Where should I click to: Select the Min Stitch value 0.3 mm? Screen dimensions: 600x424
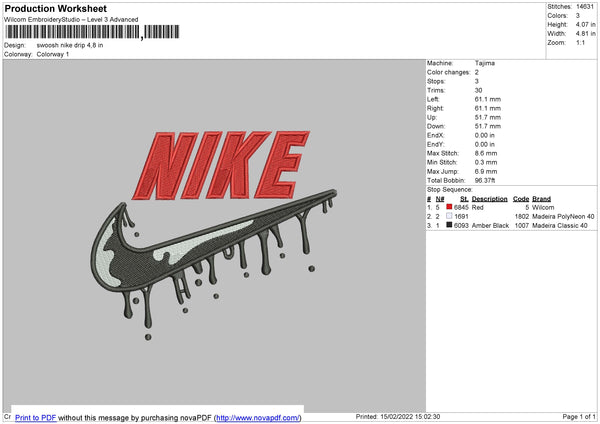point(486,162)
